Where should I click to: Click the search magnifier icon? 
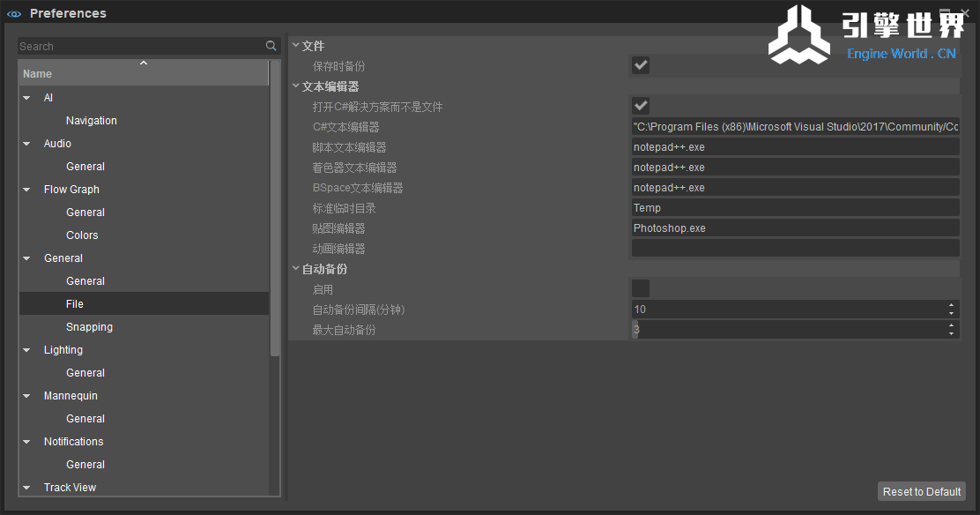(271, 46)
